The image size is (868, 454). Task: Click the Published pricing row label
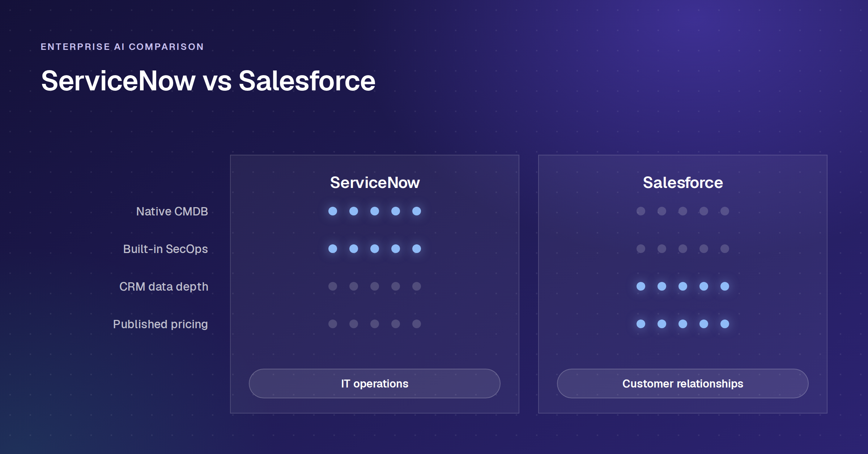click(x=161, y=324)
